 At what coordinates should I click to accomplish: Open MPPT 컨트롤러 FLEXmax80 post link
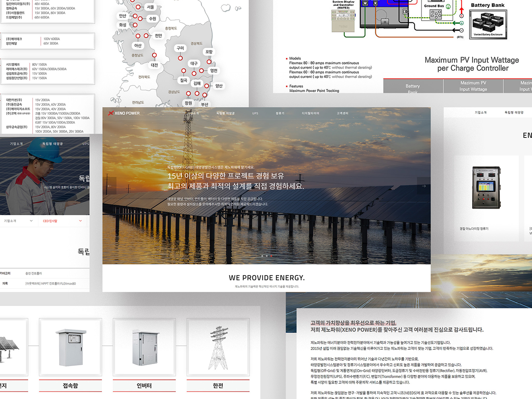pyautogui.click(x=51, y=284)
